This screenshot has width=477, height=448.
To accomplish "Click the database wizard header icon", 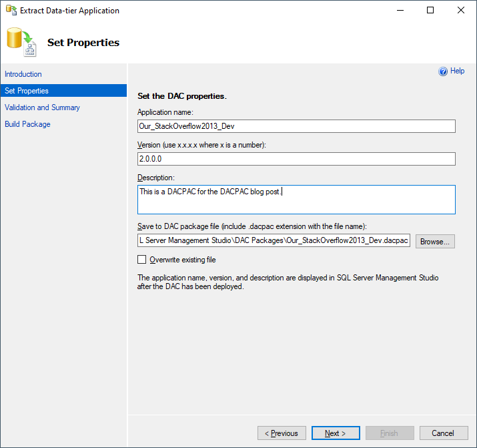I will (21, 42).
